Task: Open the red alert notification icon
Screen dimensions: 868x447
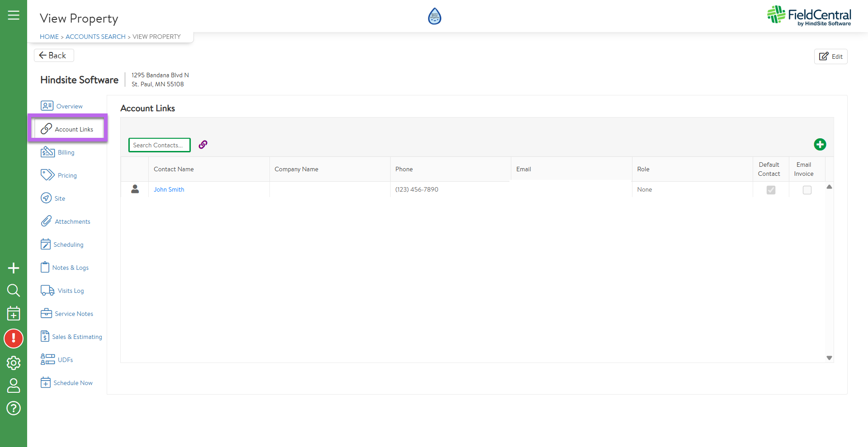Action: click(14, 339)
